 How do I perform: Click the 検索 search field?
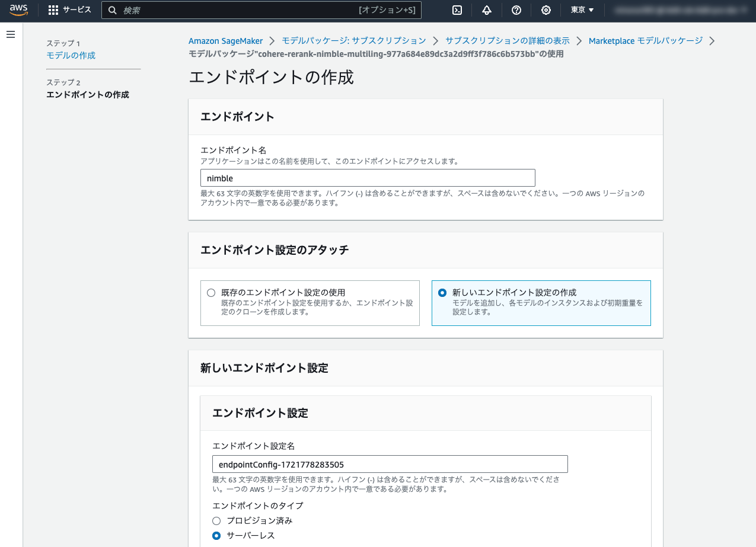pyautogui.click(x=261, y=10)
